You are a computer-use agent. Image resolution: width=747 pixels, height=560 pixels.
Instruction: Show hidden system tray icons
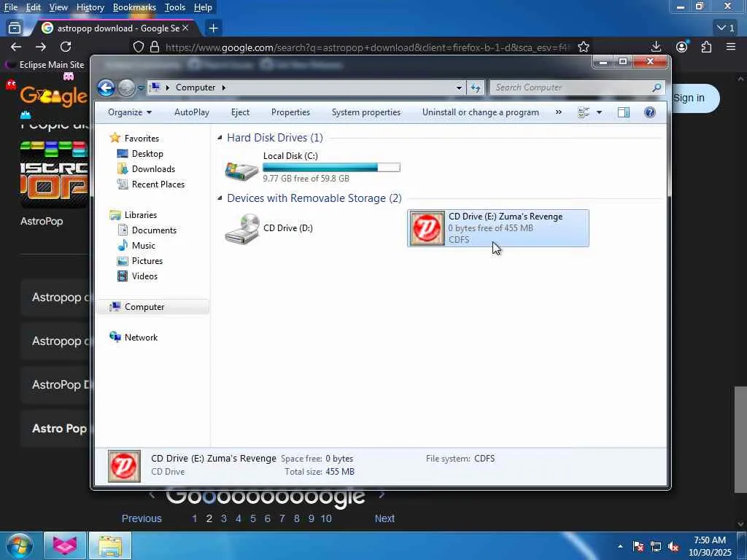coord(620,546)
